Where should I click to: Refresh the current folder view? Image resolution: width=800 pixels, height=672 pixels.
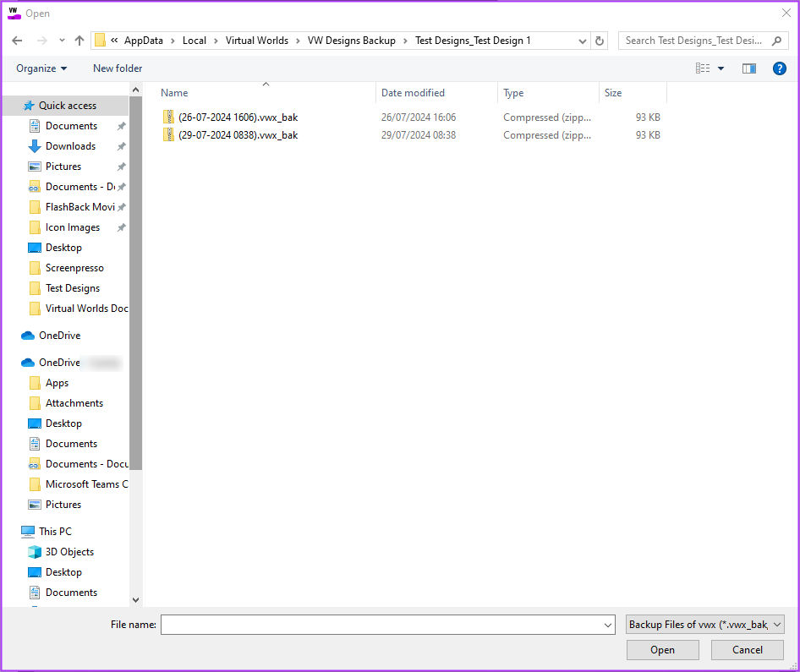[x=600, y=41]
